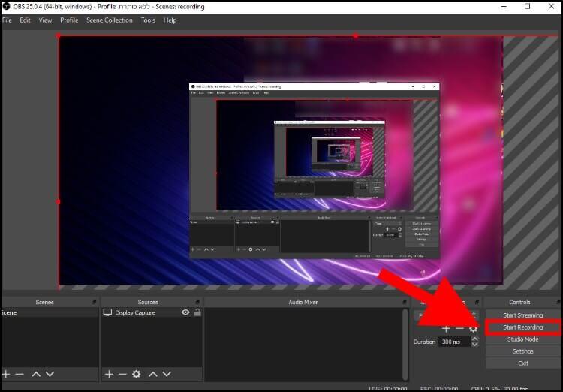Open the Scene Collection menu
Screen dimensions: 563x392
(109, 20)
